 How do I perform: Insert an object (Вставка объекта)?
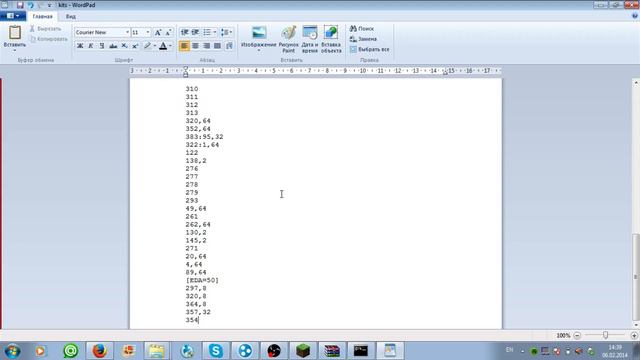click(x=331, y=39)
